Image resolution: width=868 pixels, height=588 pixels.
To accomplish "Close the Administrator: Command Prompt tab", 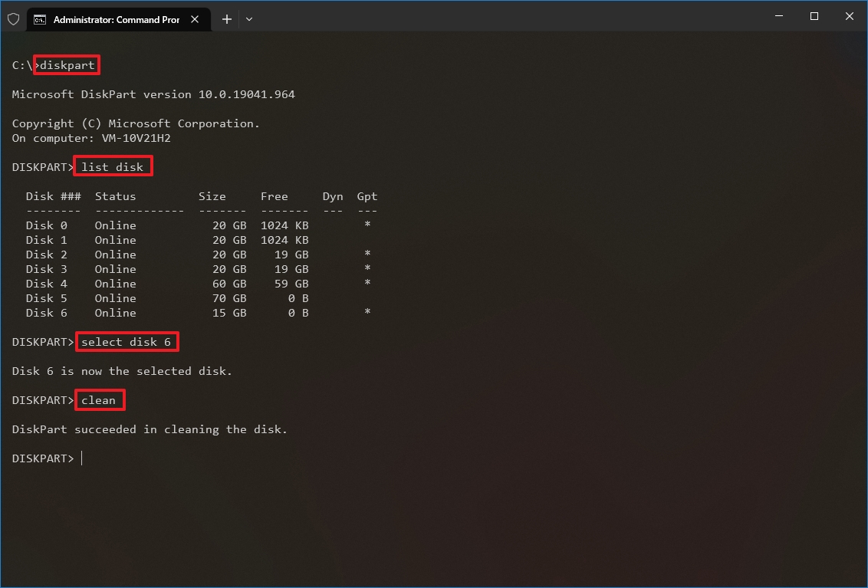I will tap(194, 19).
